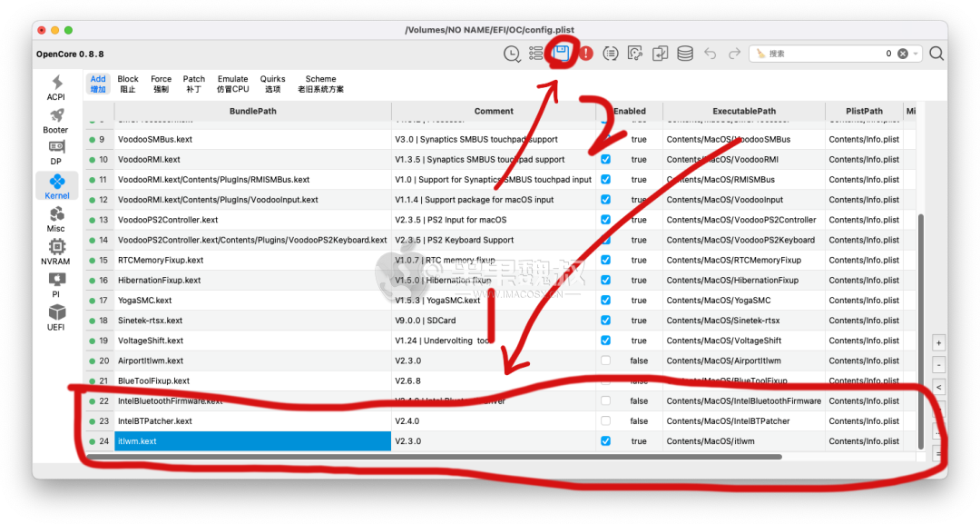Disable the YogaSMC.kext checkbox
The image size is (980, 524).
[x=605, y=300]
